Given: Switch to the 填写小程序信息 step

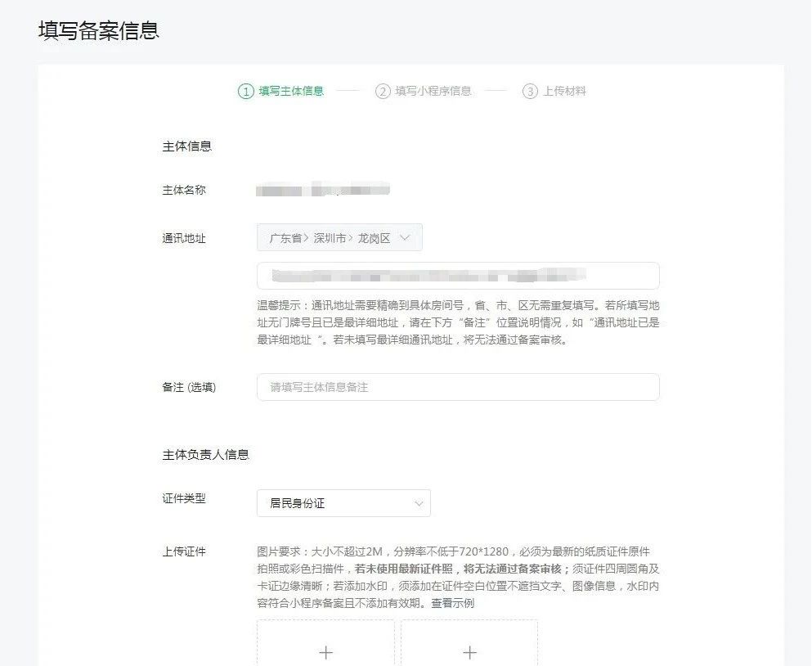Looking at the screenshot, I should [x=433, y=92].
